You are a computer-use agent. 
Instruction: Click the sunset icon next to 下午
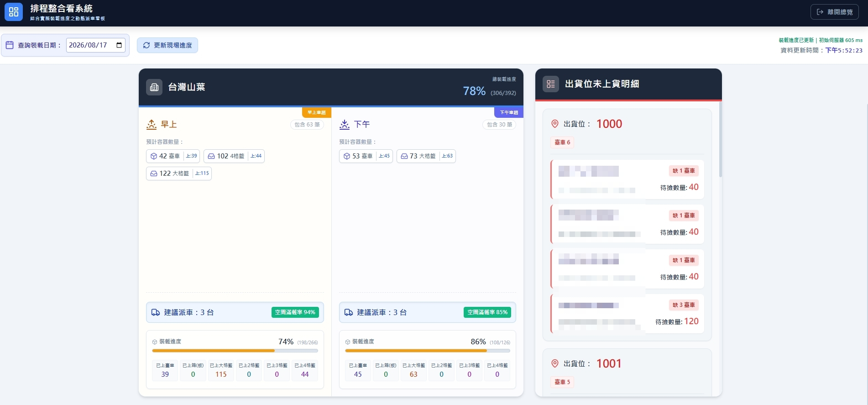[345, 124]
